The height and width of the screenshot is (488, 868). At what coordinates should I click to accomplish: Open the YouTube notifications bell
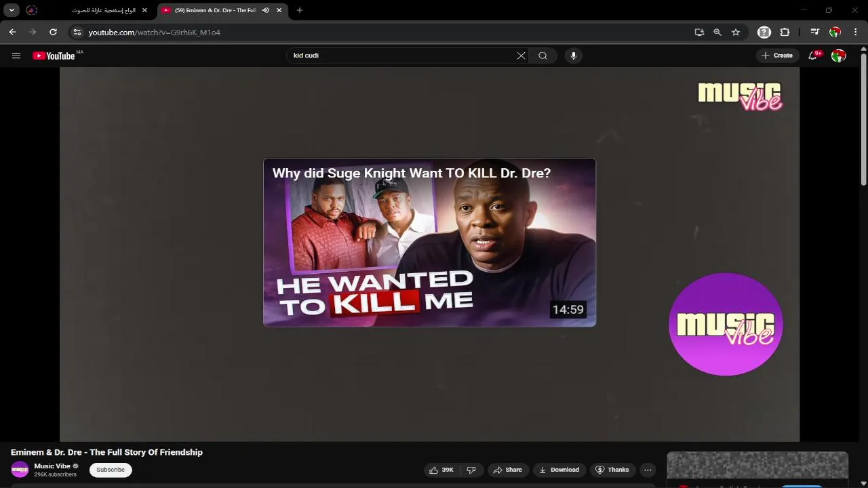[812, 56]
